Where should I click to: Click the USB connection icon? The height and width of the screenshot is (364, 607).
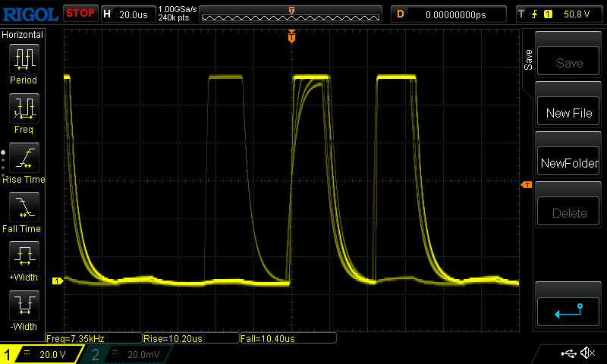[x=568, y=353]
